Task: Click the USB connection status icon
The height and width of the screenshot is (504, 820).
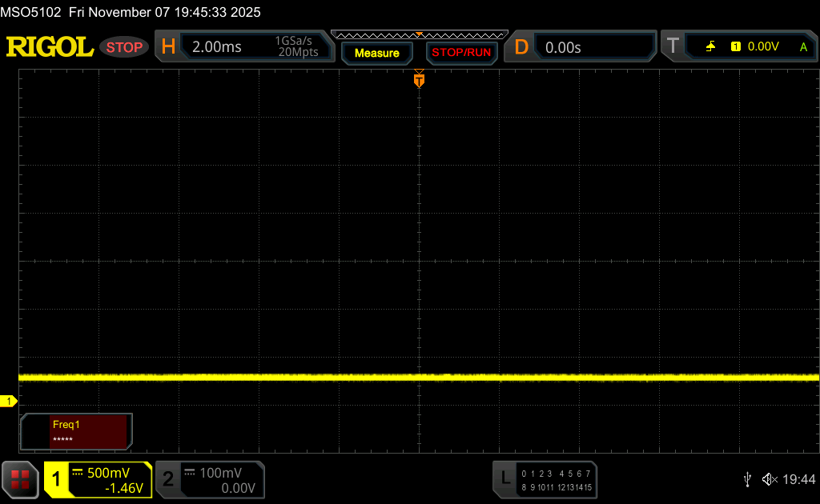Action: tap(747, 479)
